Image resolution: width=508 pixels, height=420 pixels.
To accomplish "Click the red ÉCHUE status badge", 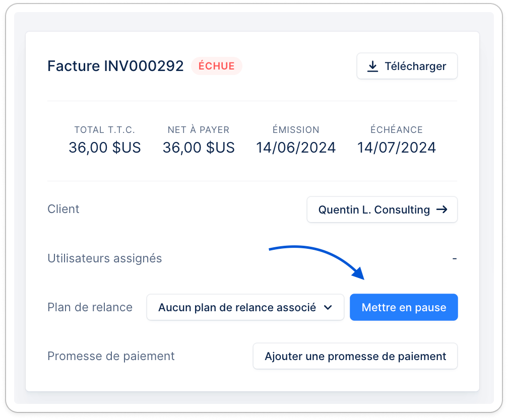I will pos(216,66).
